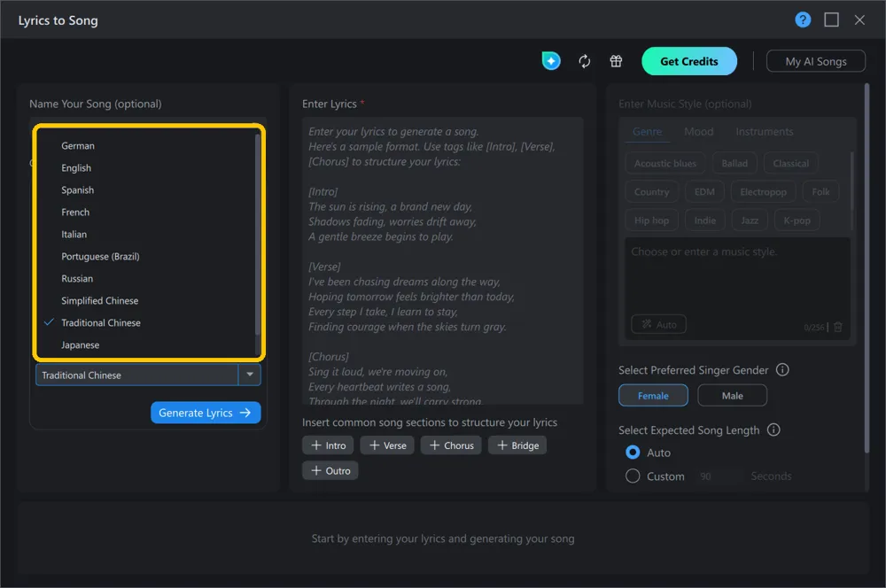
Task: Select Spanish from the language list
Action: click(146, 190)
